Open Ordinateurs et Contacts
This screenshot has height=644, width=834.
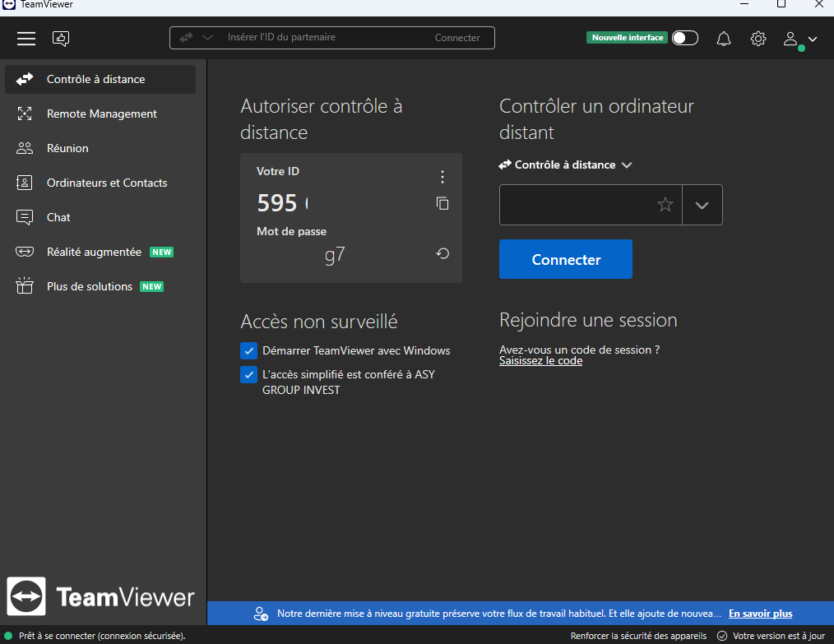100,183
